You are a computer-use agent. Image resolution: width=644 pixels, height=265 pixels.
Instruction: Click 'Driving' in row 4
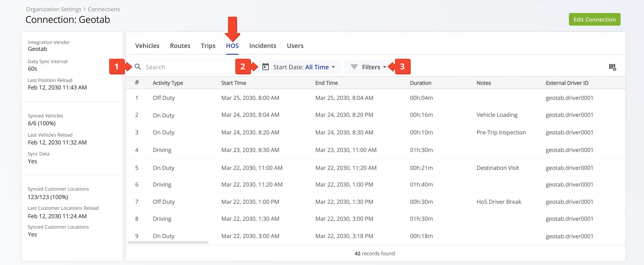pyautogui.click(x=162, y=150)
